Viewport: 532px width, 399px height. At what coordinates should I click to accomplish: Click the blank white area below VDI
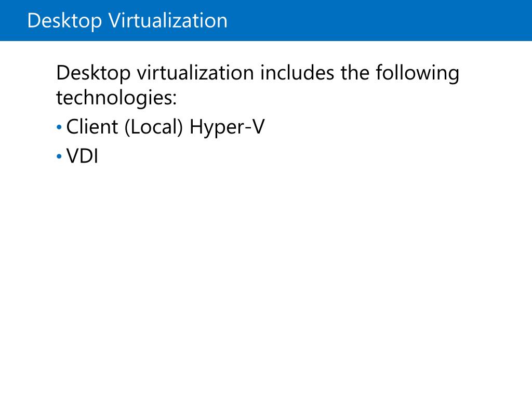[x=266, y=271]
